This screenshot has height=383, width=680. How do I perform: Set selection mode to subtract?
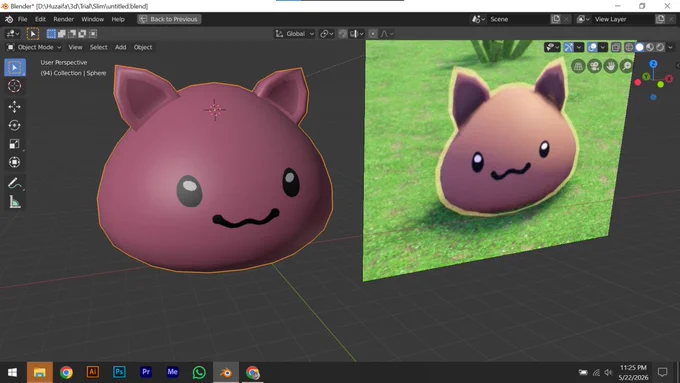point(72,34)
